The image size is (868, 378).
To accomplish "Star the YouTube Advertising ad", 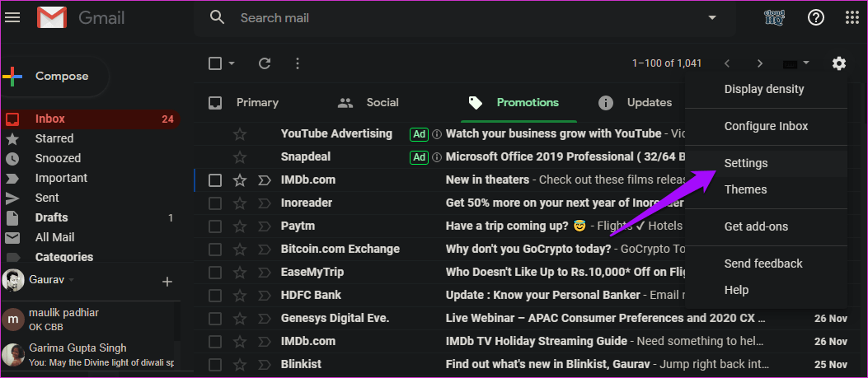I will click(x=239, y=134).
